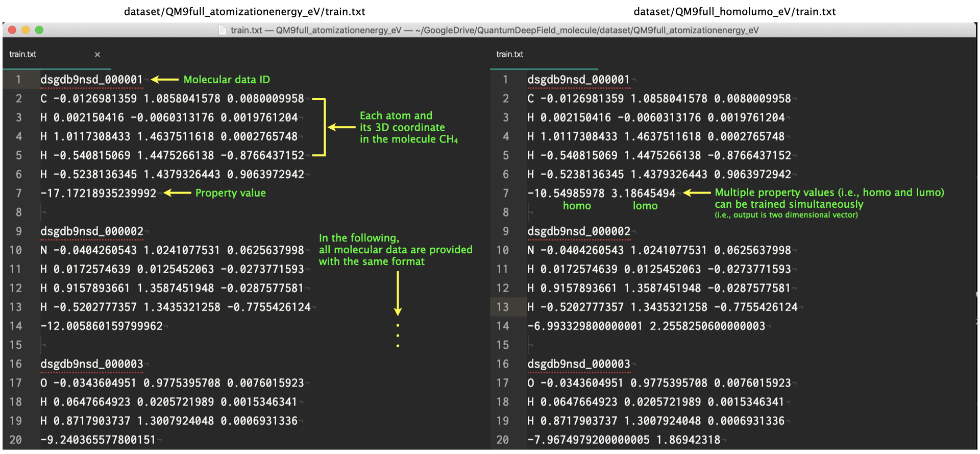Select dsgdb9nsd_000003 in the left pane
This screenshot has height=454, width=980.
click(x=92, y=364)
